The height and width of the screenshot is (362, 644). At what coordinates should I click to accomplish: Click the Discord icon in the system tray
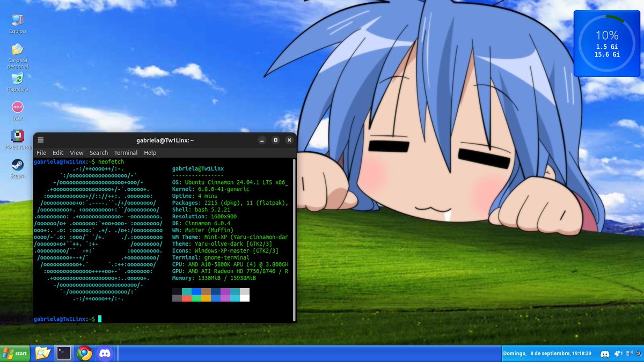click(605, 354)
